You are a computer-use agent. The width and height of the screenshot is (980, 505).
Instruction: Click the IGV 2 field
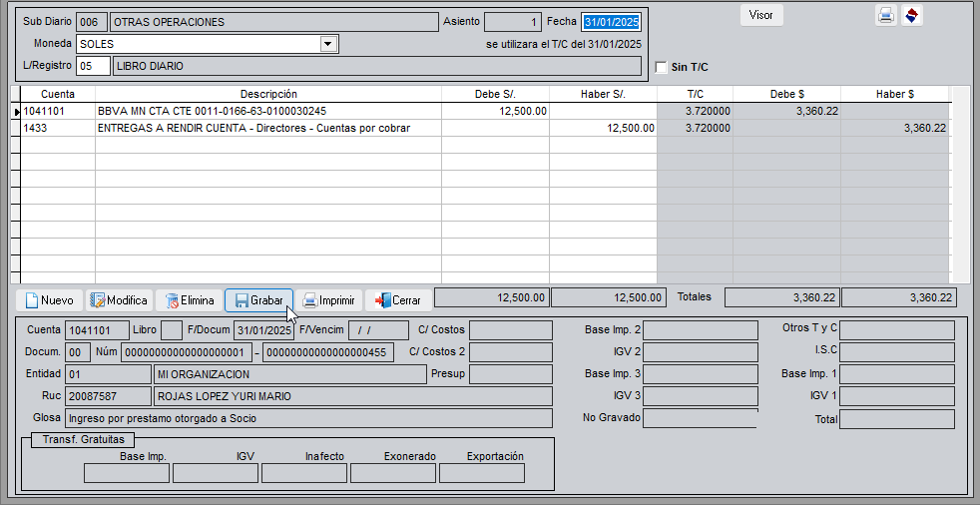700,352
